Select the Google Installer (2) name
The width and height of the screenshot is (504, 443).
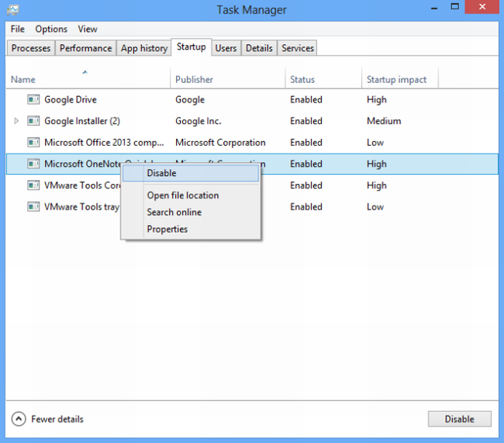coord(82,121)
